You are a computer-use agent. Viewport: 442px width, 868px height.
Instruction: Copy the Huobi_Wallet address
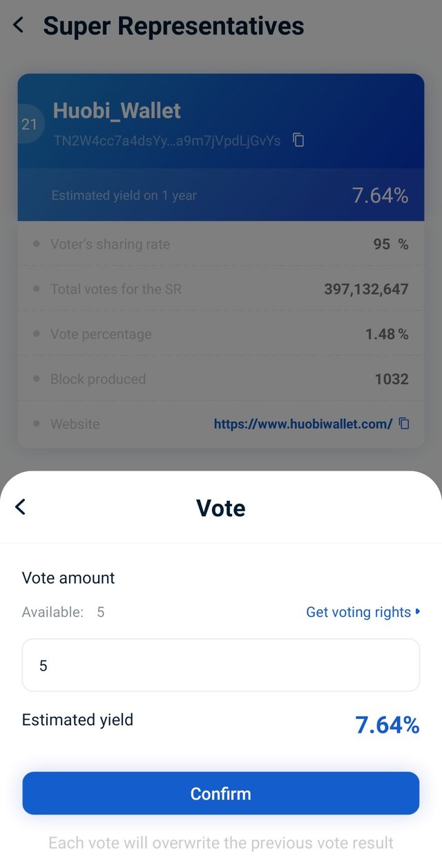298,140
